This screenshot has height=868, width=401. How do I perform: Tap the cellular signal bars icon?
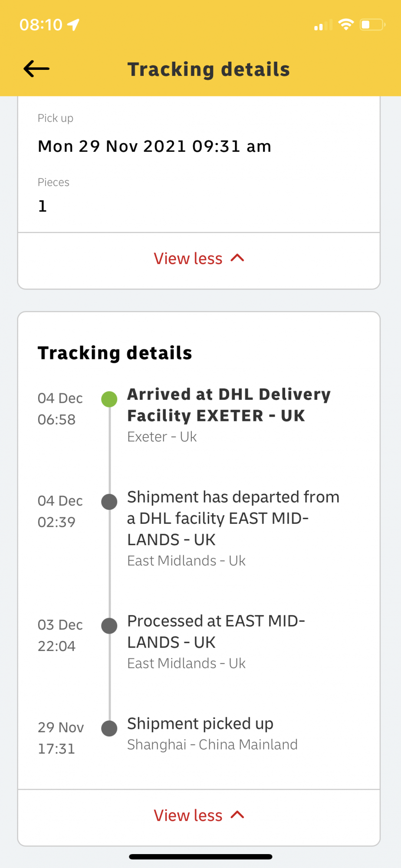tap(323, 25)
